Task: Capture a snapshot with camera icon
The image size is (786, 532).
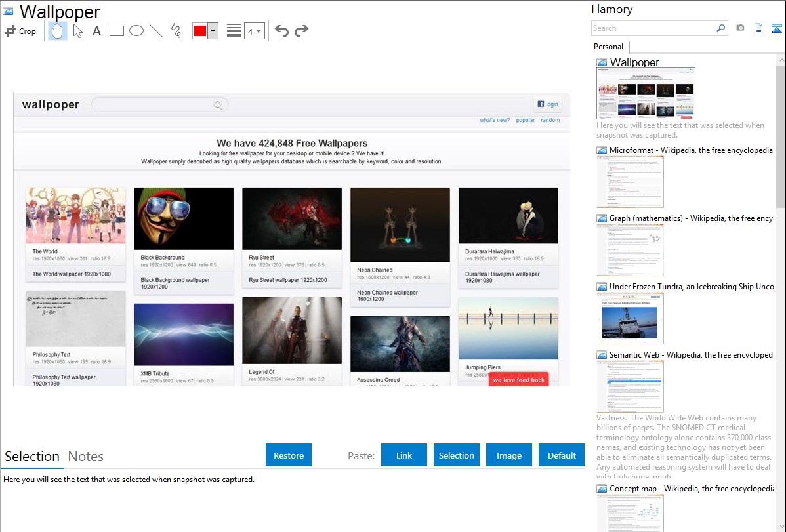Action: 740,28
